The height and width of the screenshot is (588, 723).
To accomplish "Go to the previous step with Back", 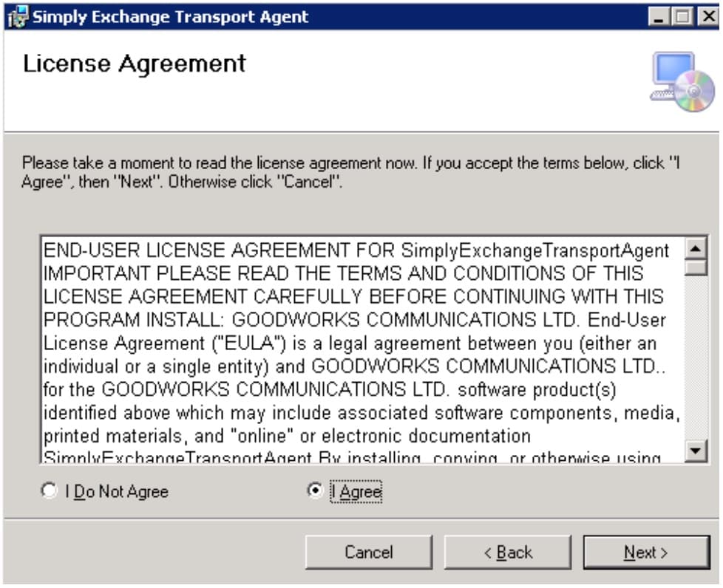I will click(507, 553).
